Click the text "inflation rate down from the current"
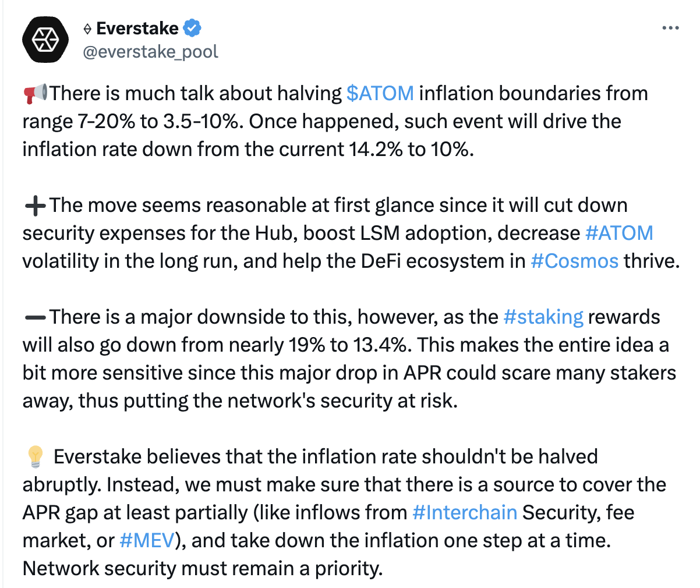The image size is (700, 588). pyautogui.click(x=183, y=149)
